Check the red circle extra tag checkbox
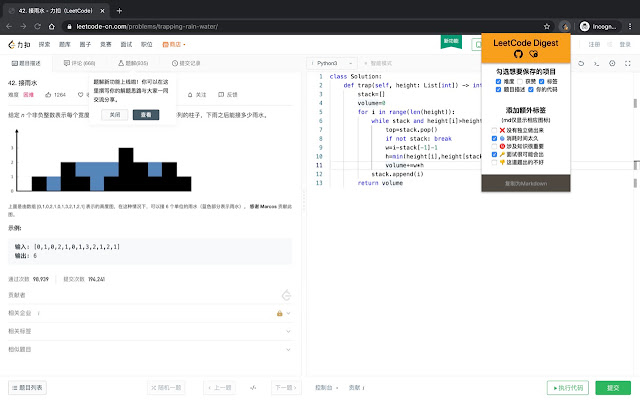This screenshot has width=640, height=400. pyautogui.click(x=494, y=146)
